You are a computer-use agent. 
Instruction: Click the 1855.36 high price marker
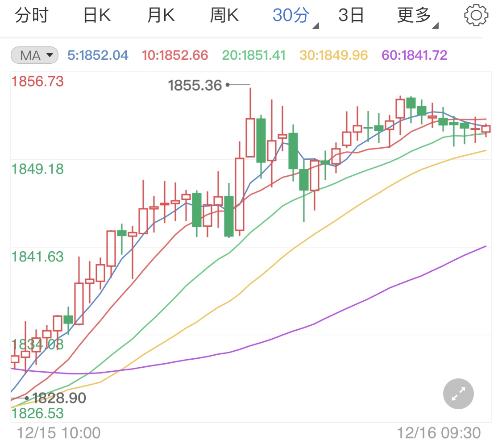[195, 85]
